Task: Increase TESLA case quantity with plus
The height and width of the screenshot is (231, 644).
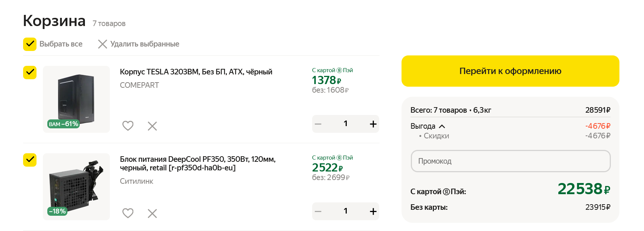Action: pyautogui.click(x=373, y=124)
